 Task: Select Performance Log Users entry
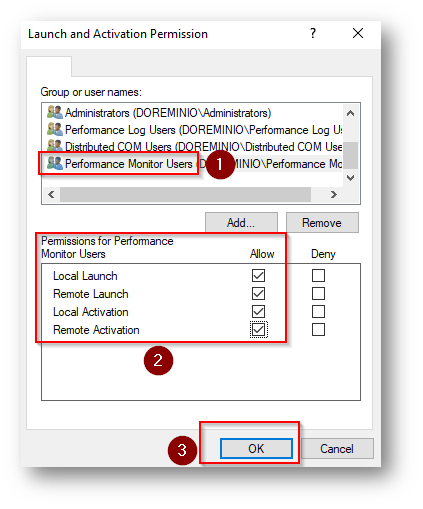click(x=192, y=130)
